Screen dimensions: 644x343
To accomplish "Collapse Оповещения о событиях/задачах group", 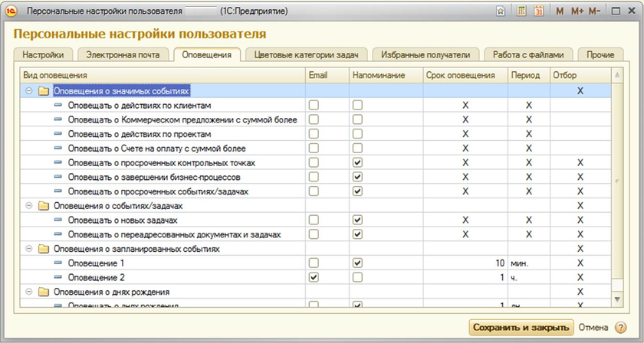I will (x=29, y=206).
